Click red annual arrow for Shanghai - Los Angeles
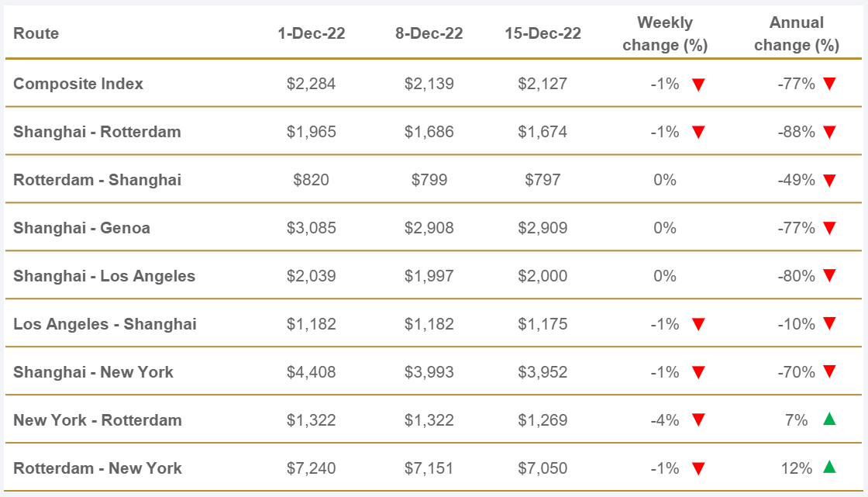The image size is (868, 497). [829, 277]
